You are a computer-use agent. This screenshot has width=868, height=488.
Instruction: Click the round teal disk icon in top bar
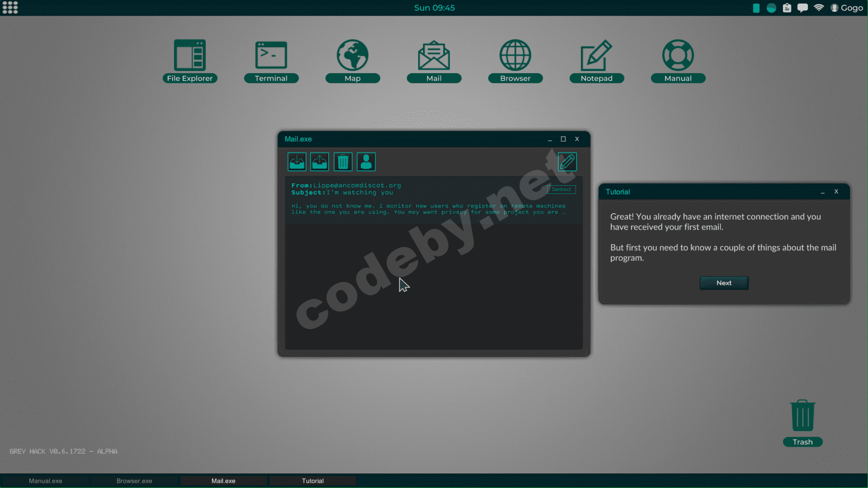pos(771,8)
